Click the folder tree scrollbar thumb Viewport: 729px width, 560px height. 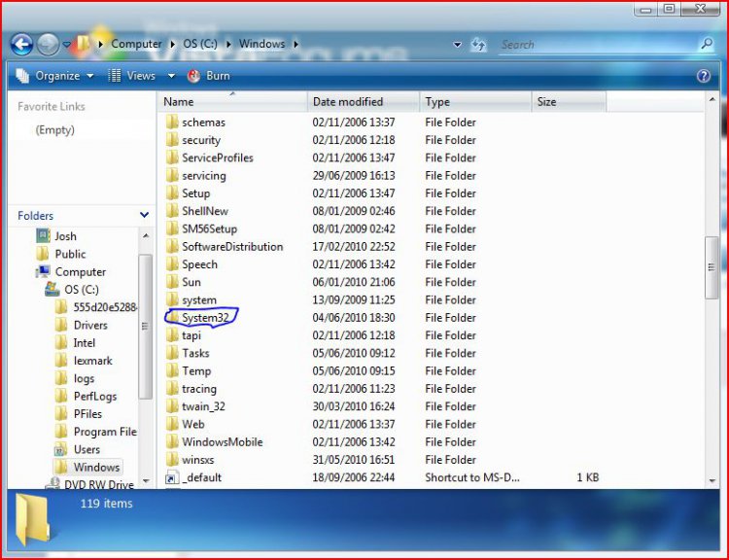coord(146,327)
